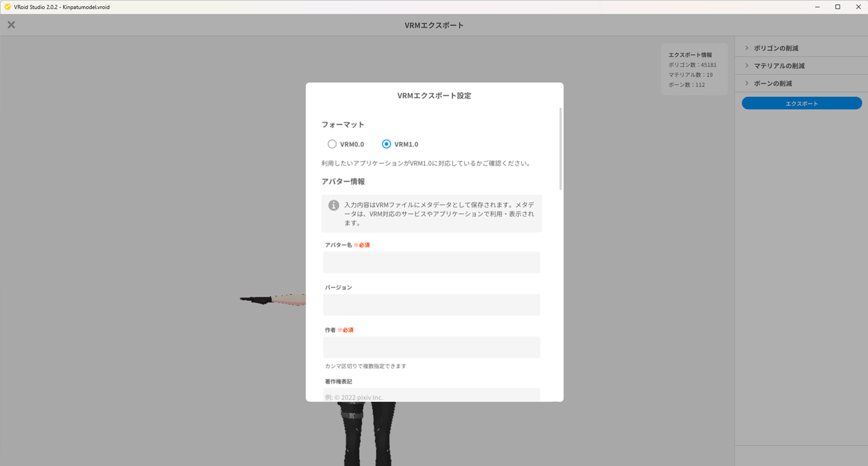Minimize the VRoid Studio window
This screenshot has width=868, height=466.
[817, 7]
